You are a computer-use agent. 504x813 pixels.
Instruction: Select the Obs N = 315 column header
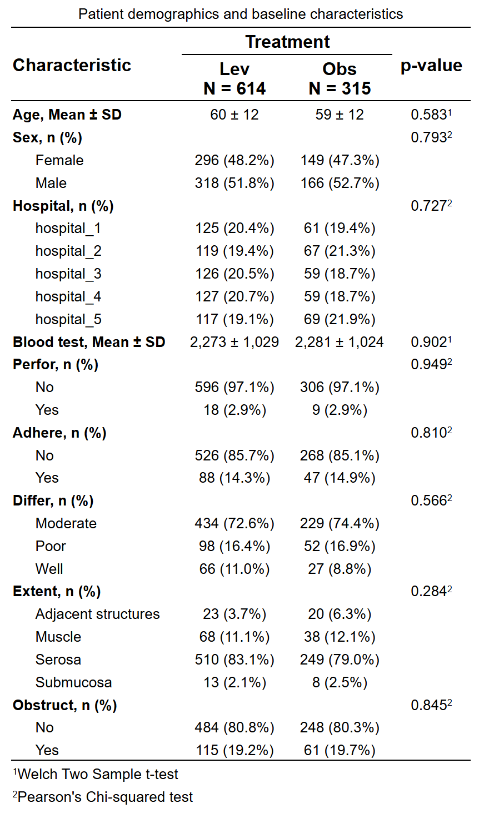tap(340, 78)
